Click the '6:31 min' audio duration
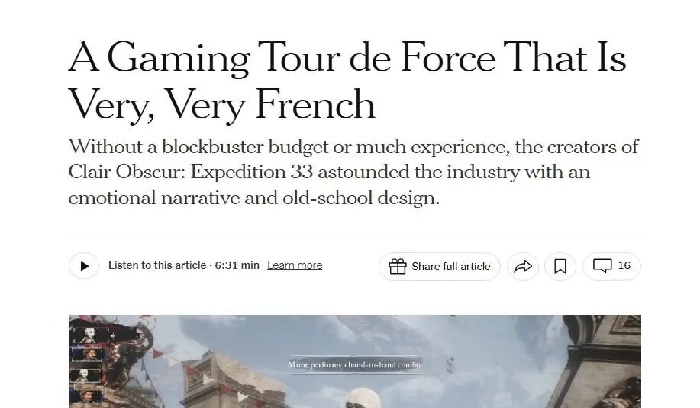The height and width of the screenshot is (408, 700). [237, 266]
